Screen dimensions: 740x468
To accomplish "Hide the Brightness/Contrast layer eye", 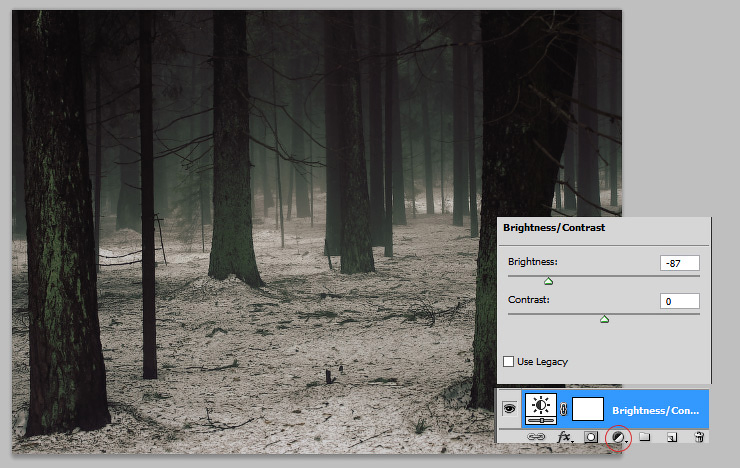I will coord(509,409).
